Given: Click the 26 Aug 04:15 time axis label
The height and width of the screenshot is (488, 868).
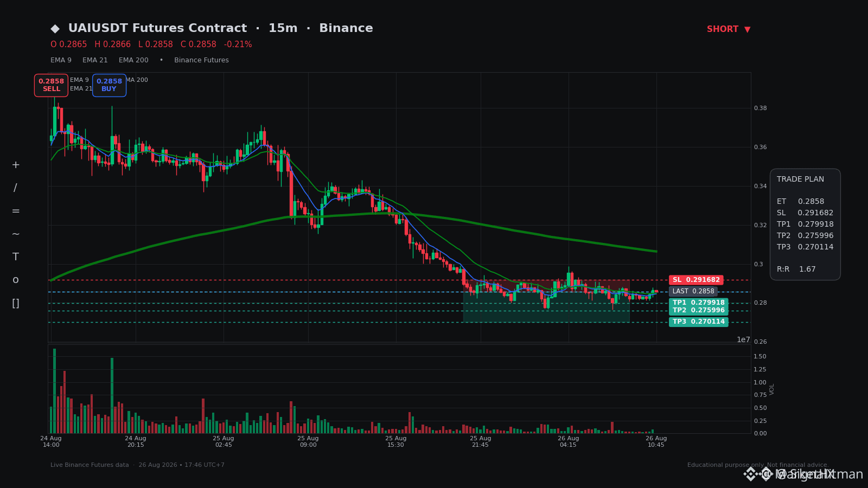Looking at the screenshot, I should pyautogui.click(x=569, y=441).
